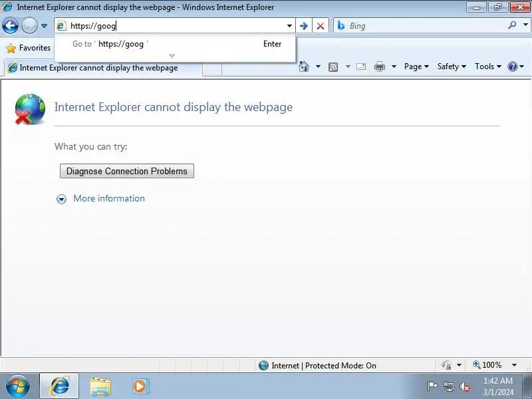This screenshot has height=399, width=532.
Task: Open a new blank tab
Action: (212, 68)
